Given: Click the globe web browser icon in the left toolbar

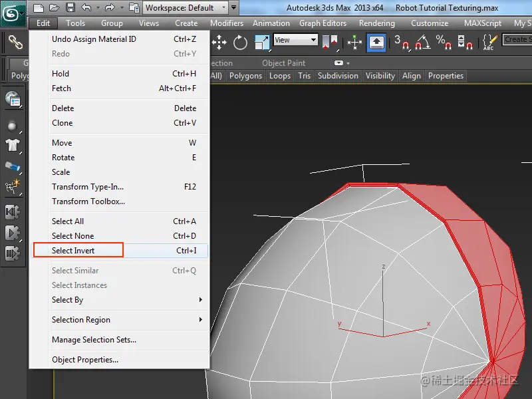Looking at the screenshot, I should [13, 99].
